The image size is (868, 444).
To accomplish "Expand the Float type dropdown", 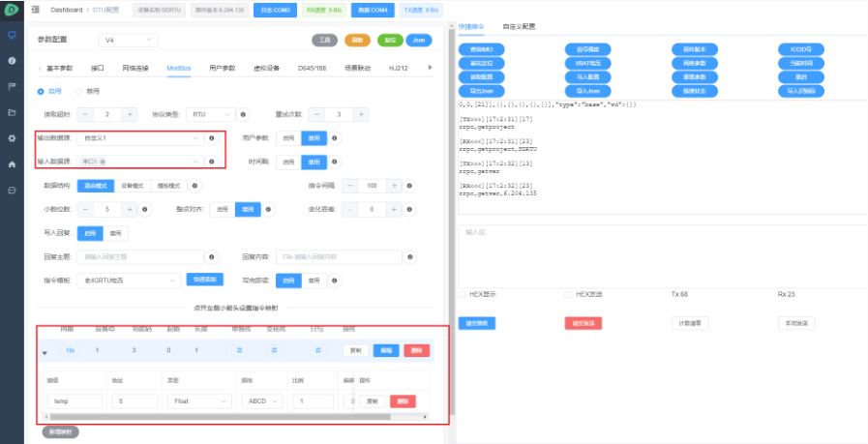I will tap(197, 400).
